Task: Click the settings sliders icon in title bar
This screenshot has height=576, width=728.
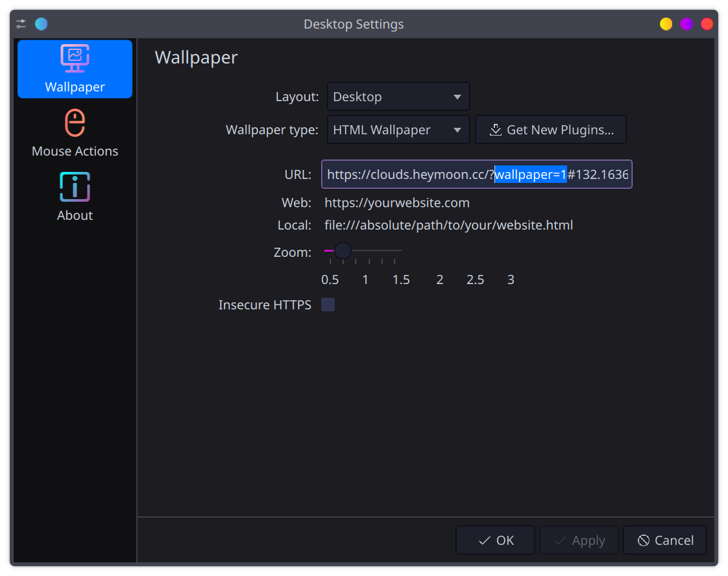Action: click(x=21, y=24)
